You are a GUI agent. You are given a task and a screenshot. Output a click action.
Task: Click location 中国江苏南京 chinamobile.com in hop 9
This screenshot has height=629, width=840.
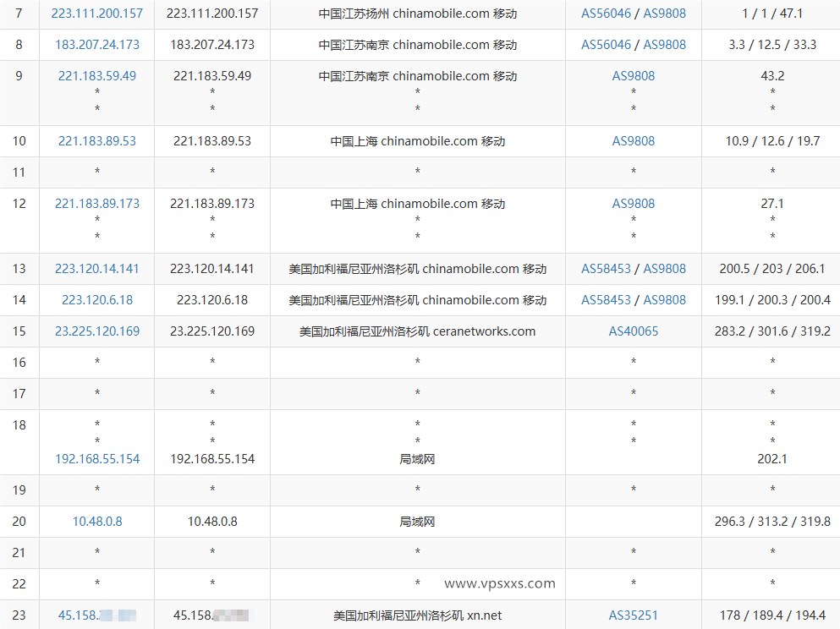coord(418,76)
